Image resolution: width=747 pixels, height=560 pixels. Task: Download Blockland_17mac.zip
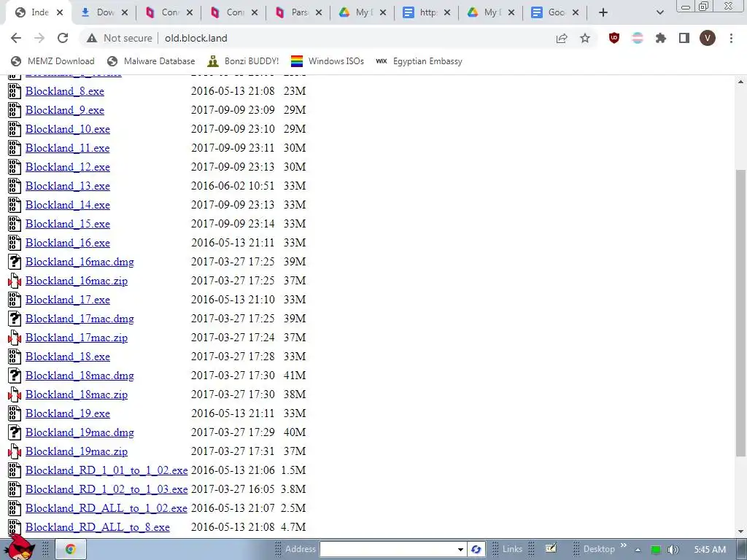(x=77, y=338)
